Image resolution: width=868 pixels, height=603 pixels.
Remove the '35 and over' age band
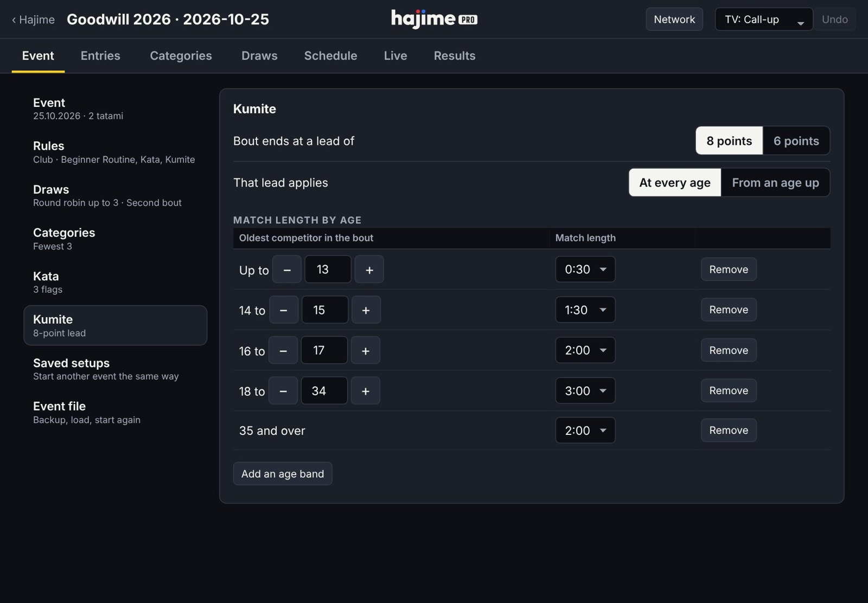click(729, 430)
